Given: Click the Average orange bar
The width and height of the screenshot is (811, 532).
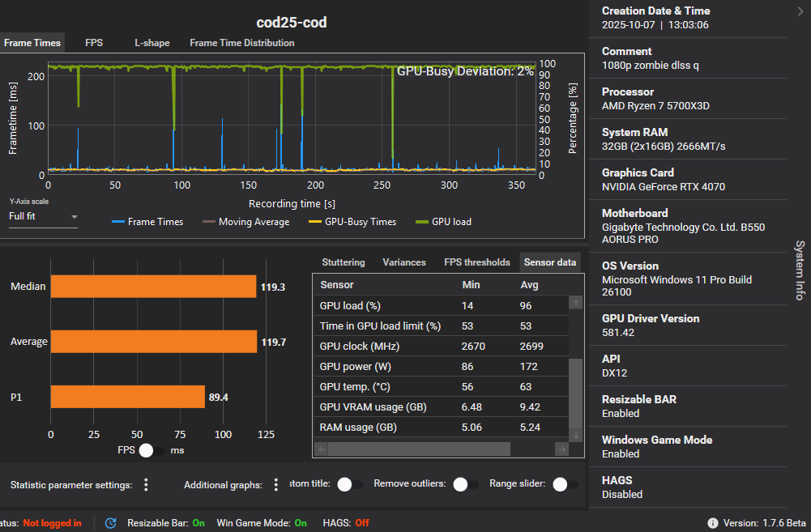Looking at the screenshot, I should click(x=154, y=342).
